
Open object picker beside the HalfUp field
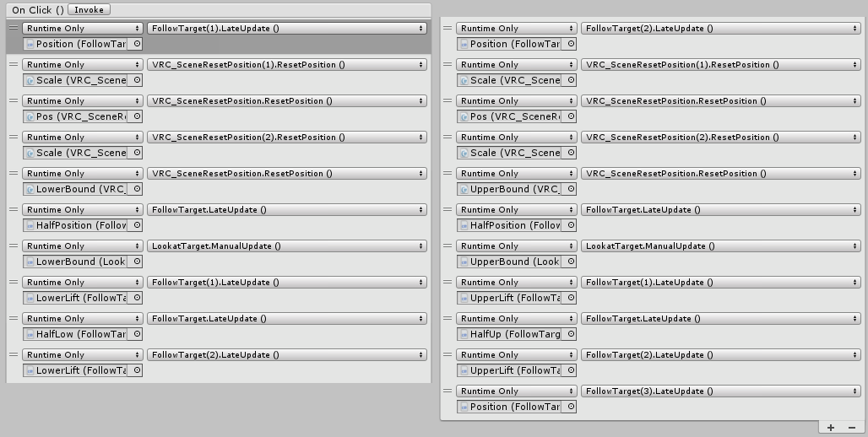click(570, 334)
